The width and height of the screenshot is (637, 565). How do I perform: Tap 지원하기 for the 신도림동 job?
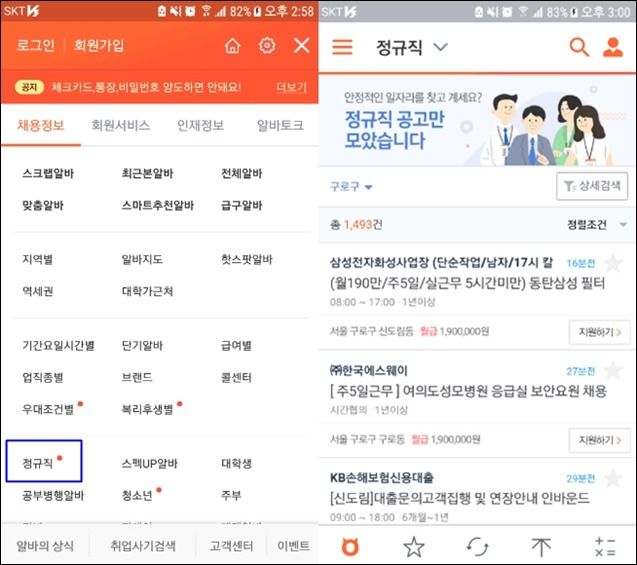pyautogui.click(x=599, y=332)
